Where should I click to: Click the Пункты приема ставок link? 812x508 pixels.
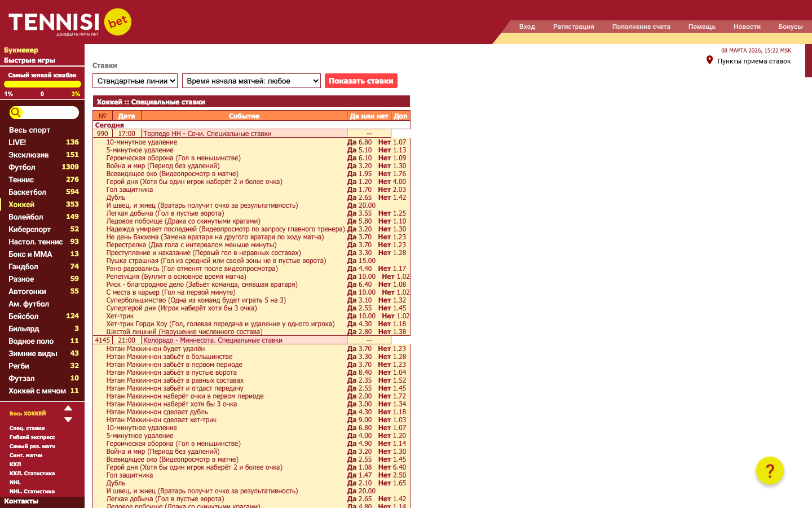[x=754, y=61]
